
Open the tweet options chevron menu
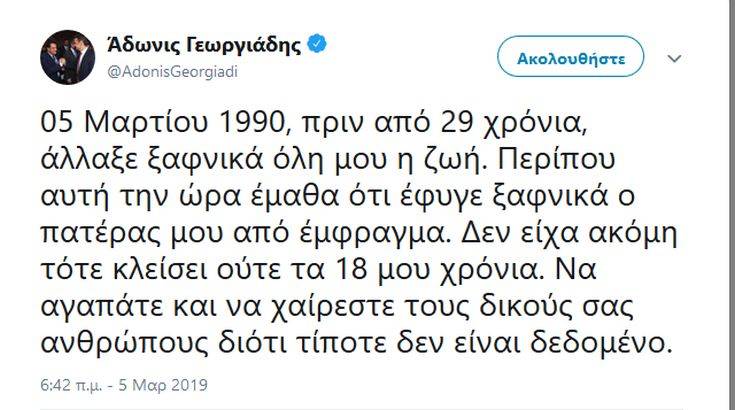[x=677, y=58]
